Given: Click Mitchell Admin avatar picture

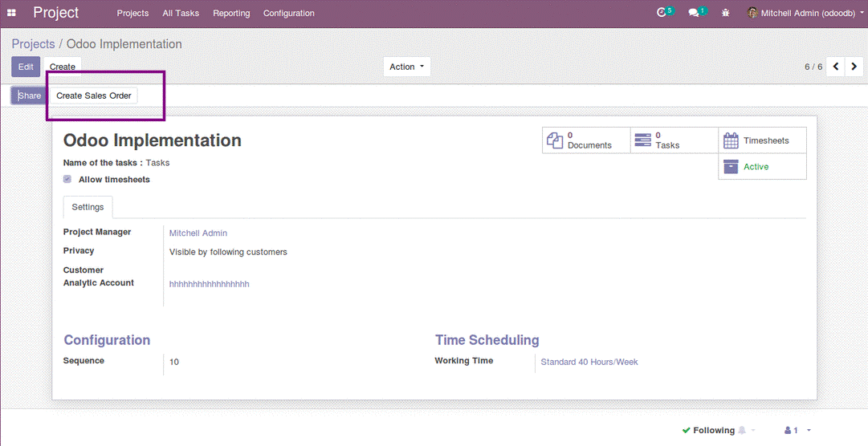Looking at the screenshot, I should coord(752,13).
